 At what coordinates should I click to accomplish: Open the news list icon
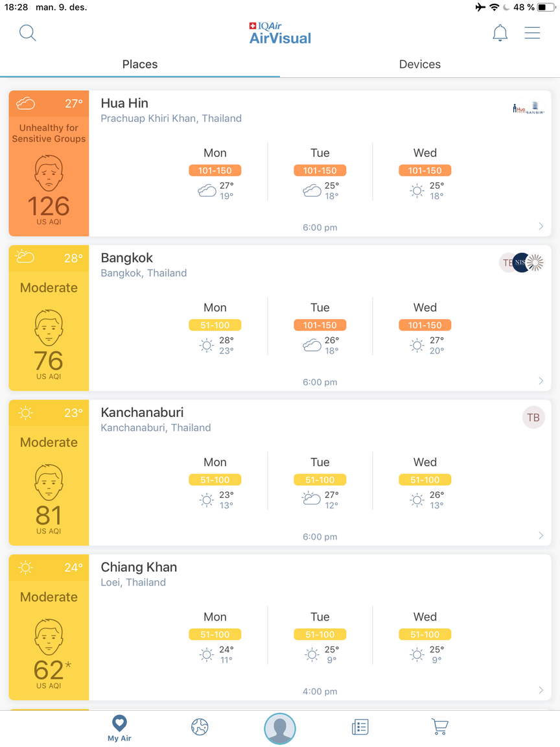pos(360,727)
